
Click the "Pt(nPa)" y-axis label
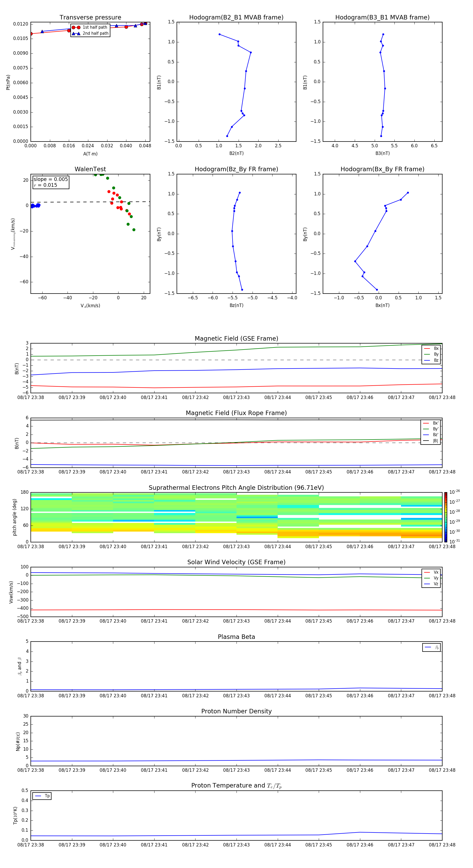tap(8, 82)
